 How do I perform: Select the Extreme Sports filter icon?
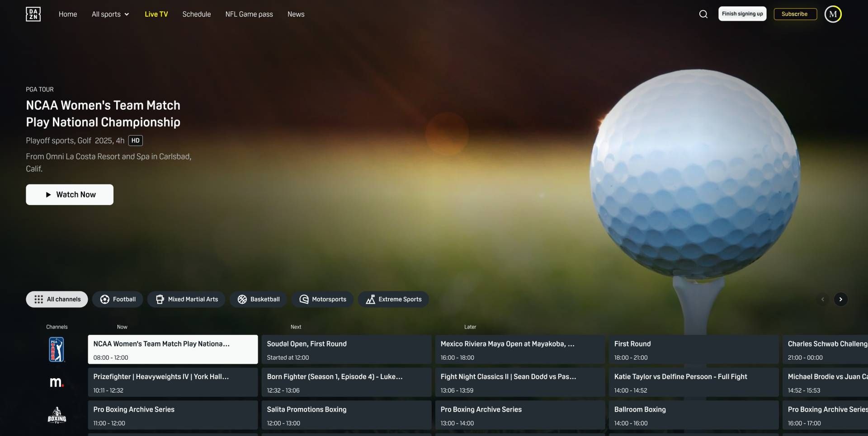pos(371,299)
